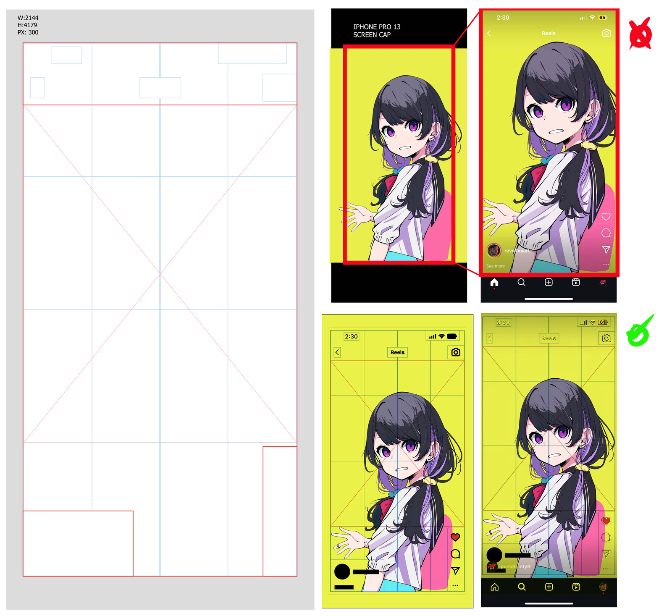
Task: Tap the red heart in green-check screenshot
Action: [x=606, y=521]
